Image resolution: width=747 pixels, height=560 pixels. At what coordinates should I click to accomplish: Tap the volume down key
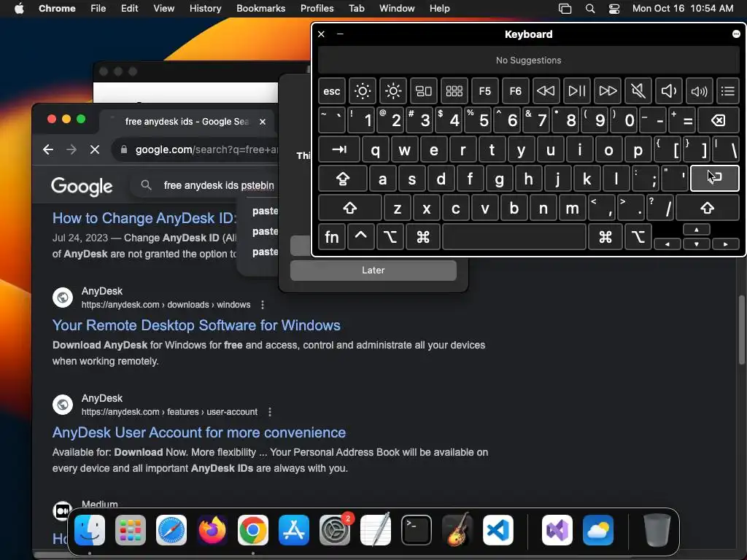click(668, 91)
